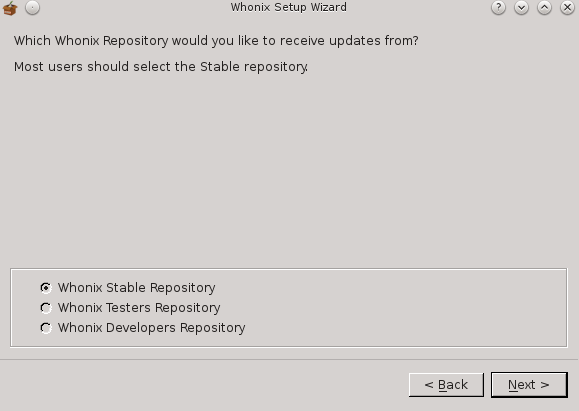Click the 'Whonix Developers Repository' label text
This screenshot has height=411, width=579.
[x=152, y=328]
